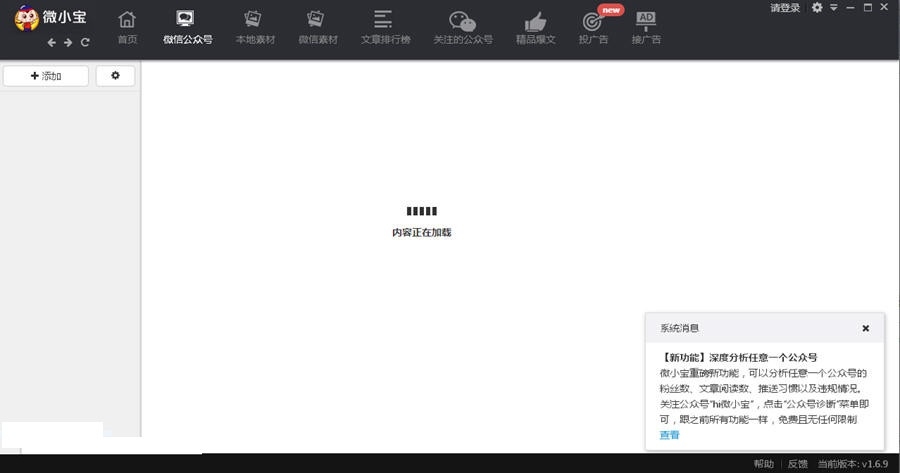Click the 请登录 login link

click(785, 8)
